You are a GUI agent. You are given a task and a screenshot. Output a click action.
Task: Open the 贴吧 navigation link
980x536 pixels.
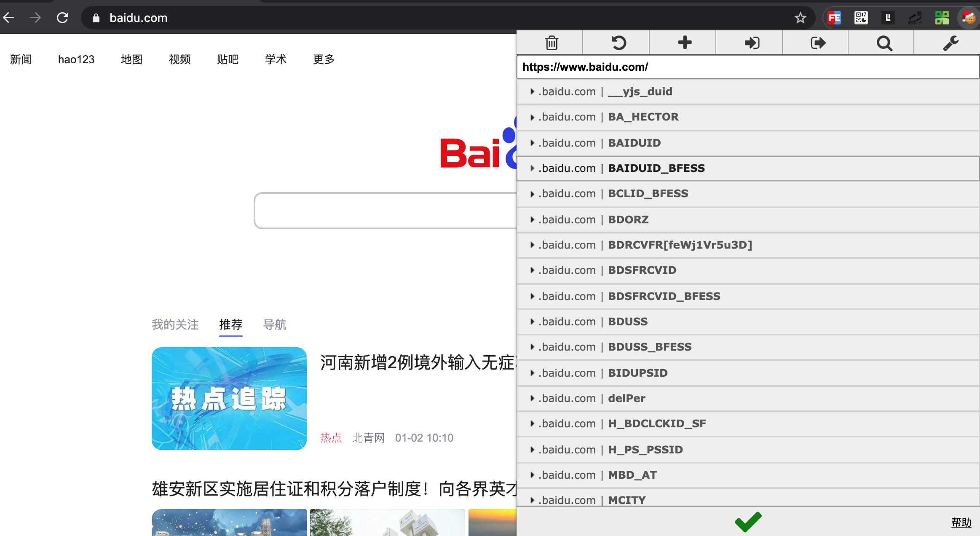pyautogui.click(x=228, y=59)
